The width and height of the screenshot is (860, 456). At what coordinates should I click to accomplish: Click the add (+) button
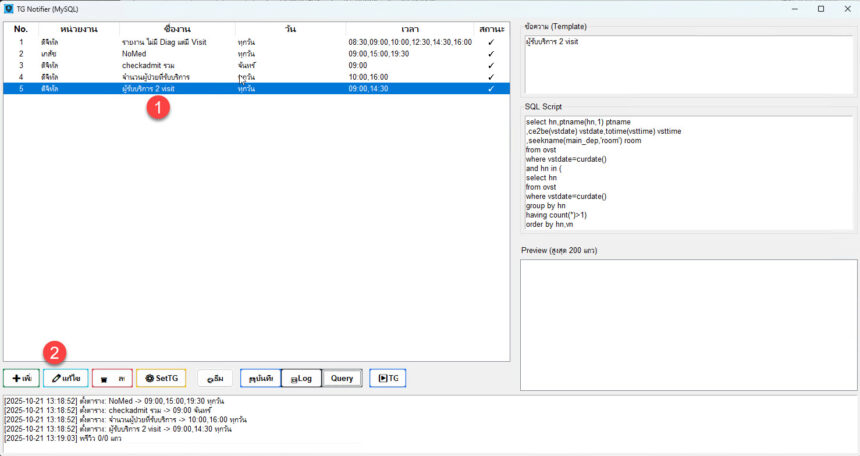pos(20,379)
